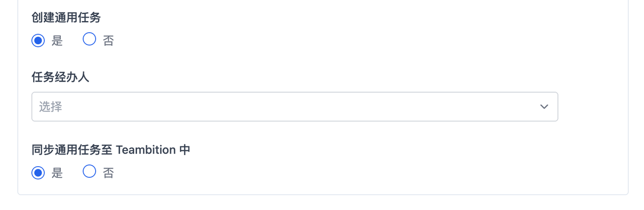This screenshot has height=210, width=644.
Task: Click the empty circle in Teambition sync row
Action: (x=90, y=172)
